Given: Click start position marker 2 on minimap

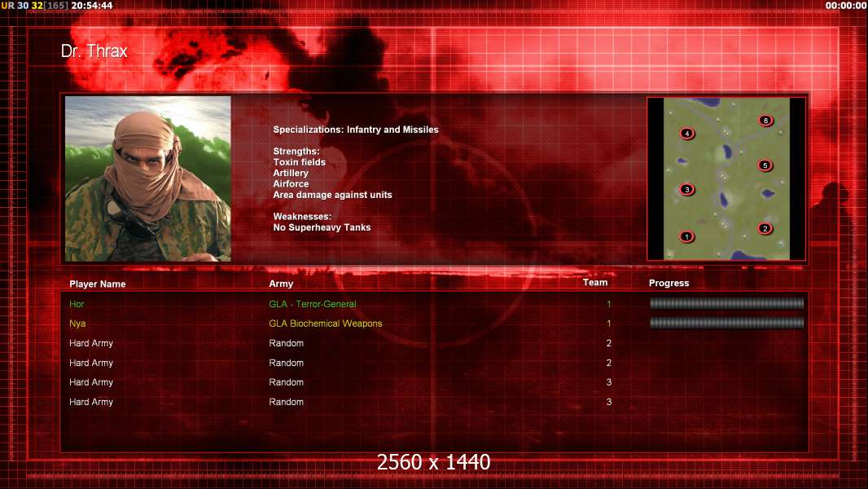Looking at the screenshot, I should 765,228.
